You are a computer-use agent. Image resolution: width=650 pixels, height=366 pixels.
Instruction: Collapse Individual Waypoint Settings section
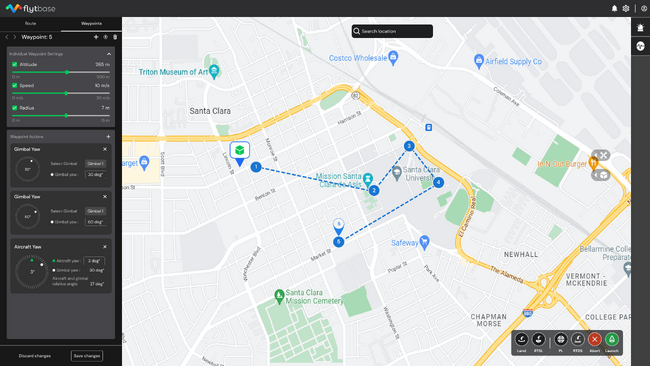tap(109, 54)
